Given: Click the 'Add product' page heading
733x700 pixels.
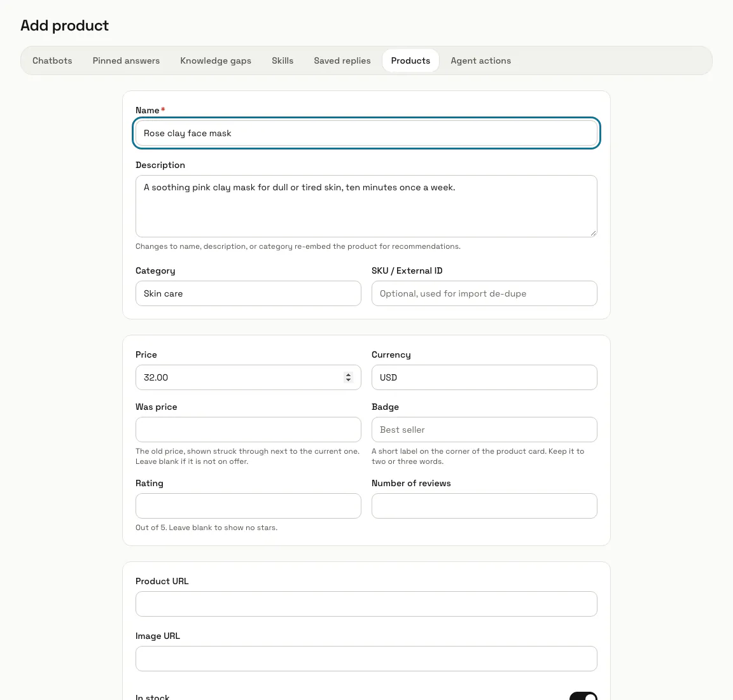Looking at the screenshot, I should point(64,25).
